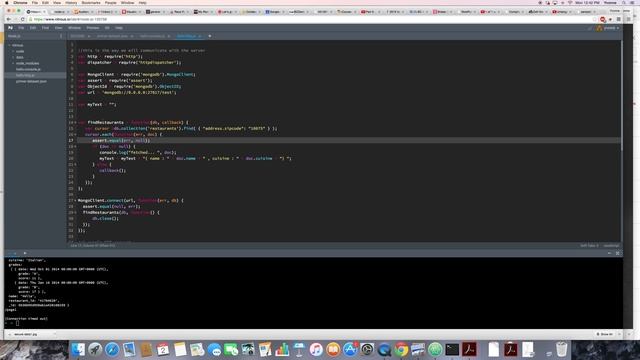Open the Help menu in Nitrous IDE
640x360 pixels.
pos(119,28)
